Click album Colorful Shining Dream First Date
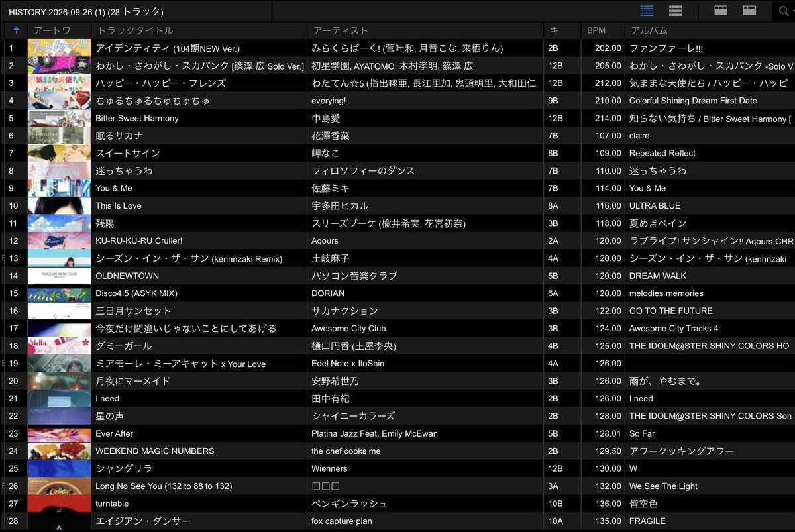Image resolution: width=795 pixels, height=532 pixels. click(693, 101)
